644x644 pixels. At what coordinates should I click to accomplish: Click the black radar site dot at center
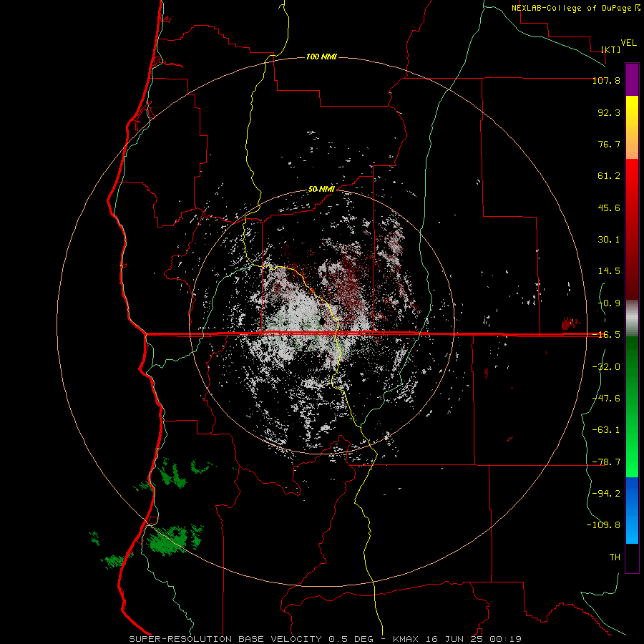coord(322,321)
